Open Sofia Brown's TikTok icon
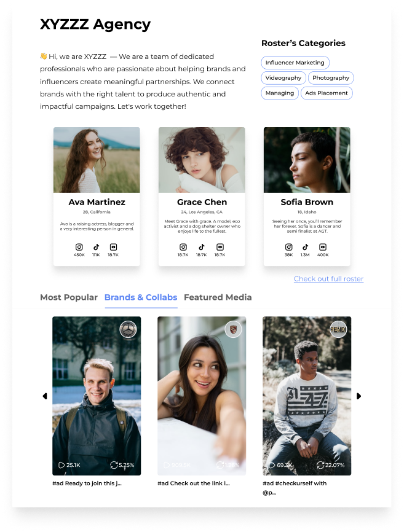404x532 pixels. [305, 247]
